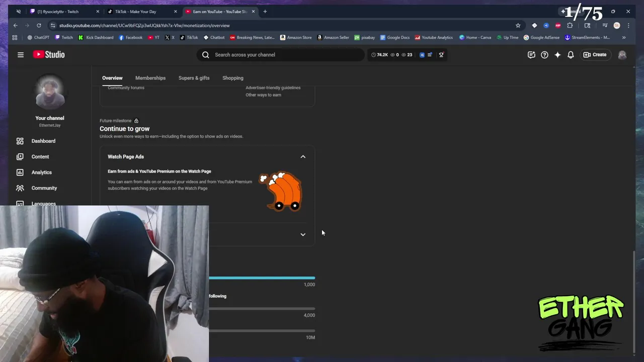Click the sparkle Ask Studio icon

557,55
